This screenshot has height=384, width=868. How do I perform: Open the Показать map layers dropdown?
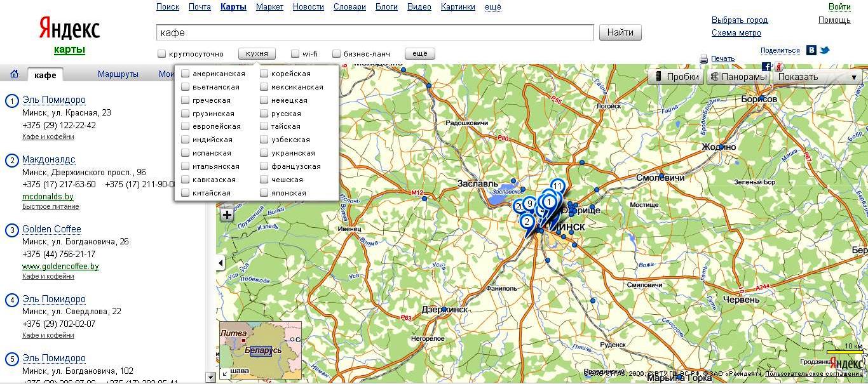pos(818,77)
